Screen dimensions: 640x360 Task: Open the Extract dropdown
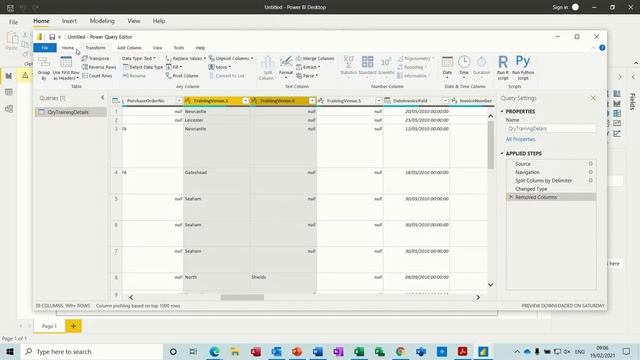308,67
